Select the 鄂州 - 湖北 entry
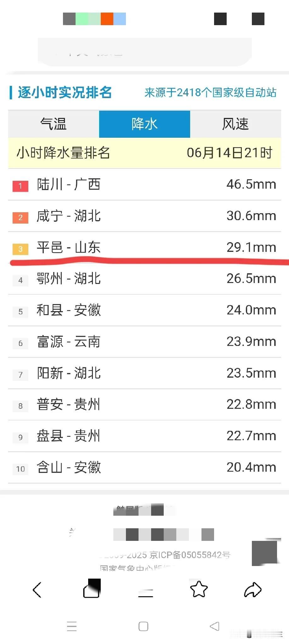 coord(144,279)
